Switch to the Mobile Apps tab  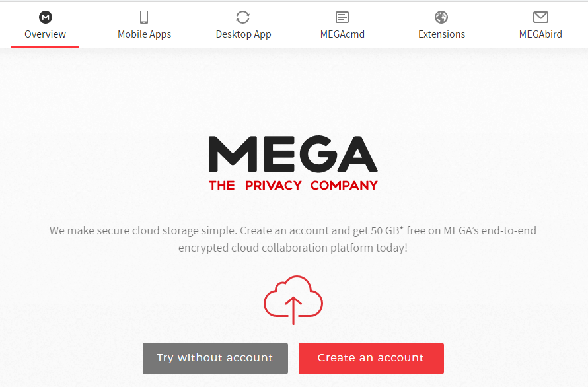point(145,34)
